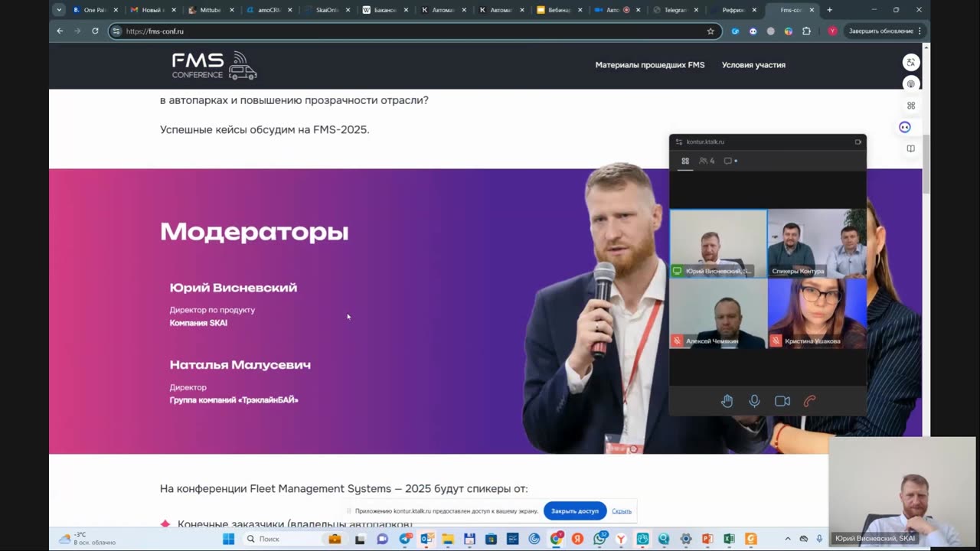This screenshot has width=980, height=551.
Task: Toggle the camera in the Ktalk panel
Action: point(782,401)
